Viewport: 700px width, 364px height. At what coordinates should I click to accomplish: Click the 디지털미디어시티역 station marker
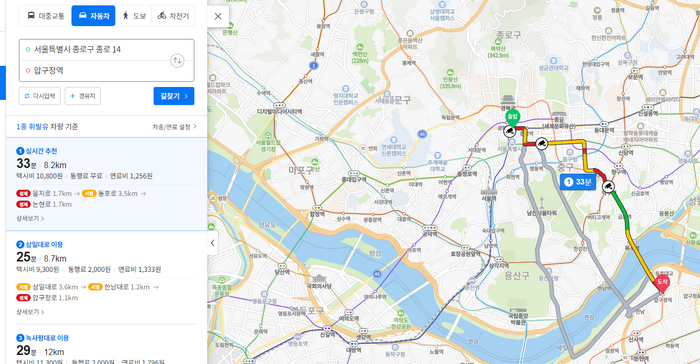click(279, 105)
